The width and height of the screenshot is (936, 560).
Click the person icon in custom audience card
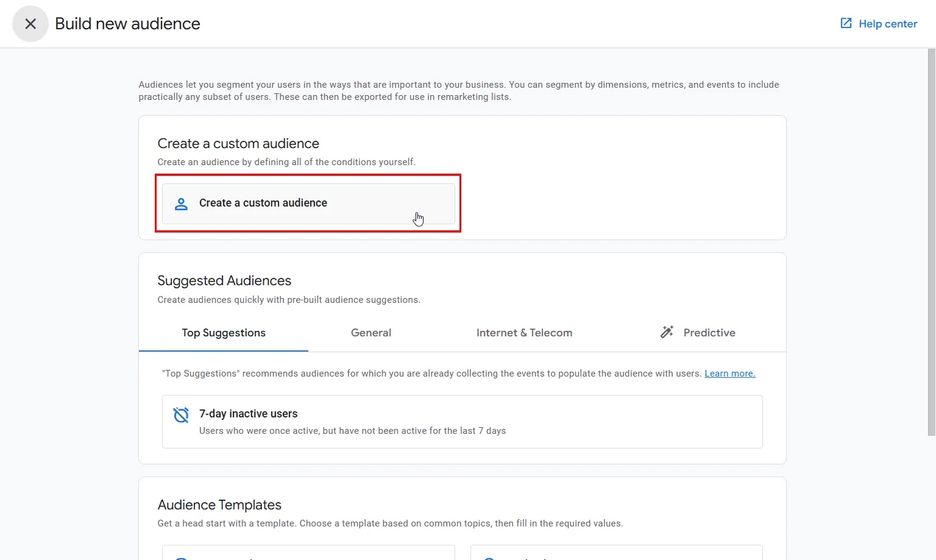coord(181,204)
